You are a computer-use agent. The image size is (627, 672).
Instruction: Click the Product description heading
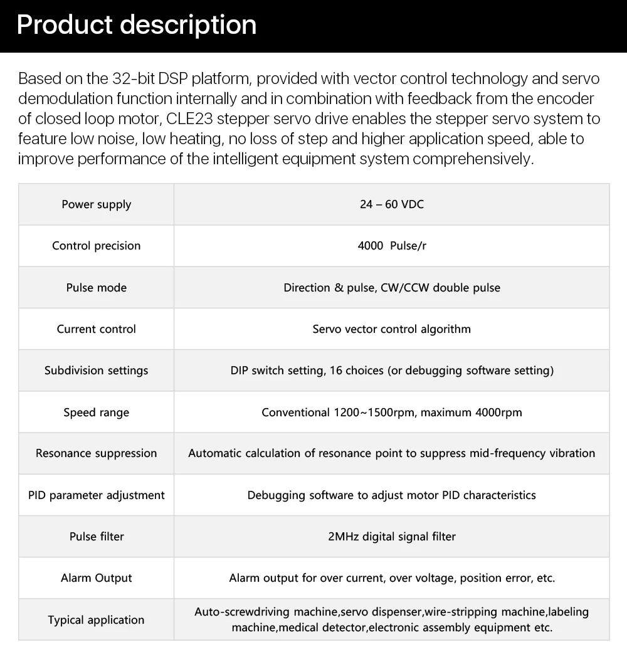(x=136, y=25)
